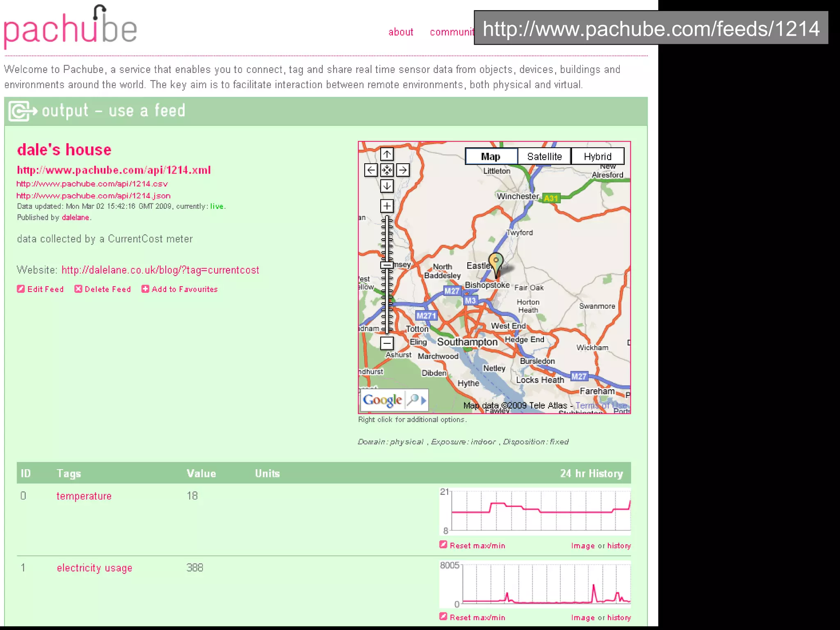Click the Delete Feed link text
The width and height of the screenshot is (840, 630).
tap(108, 289)
